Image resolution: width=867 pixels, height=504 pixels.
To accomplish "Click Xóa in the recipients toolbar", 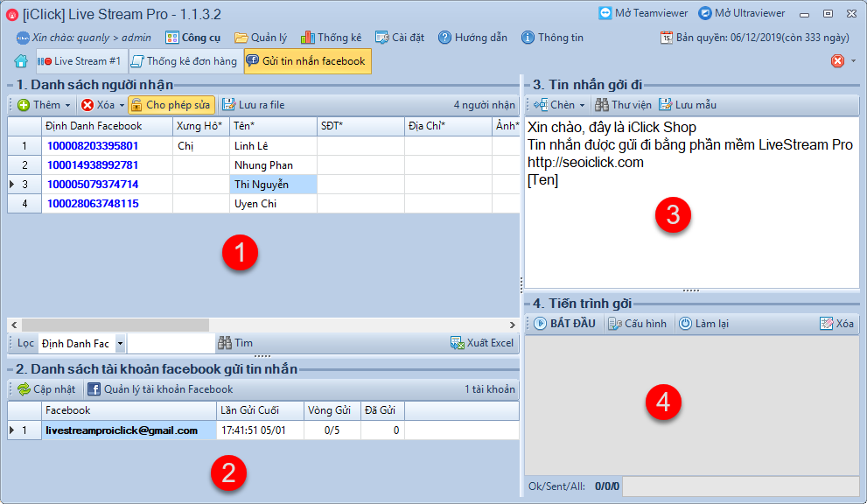I will click(x=98, y=104).
